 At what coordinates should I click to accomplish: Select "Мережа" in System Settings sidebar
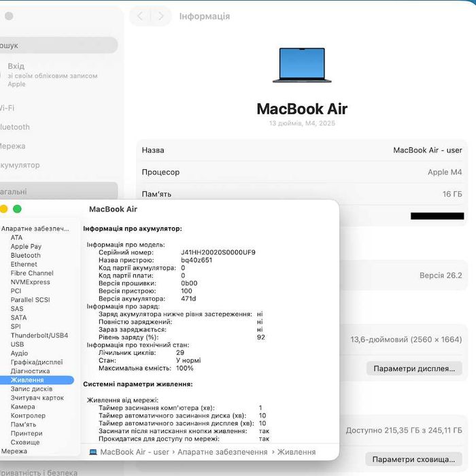pyautogui.click(x=13, y=146)
